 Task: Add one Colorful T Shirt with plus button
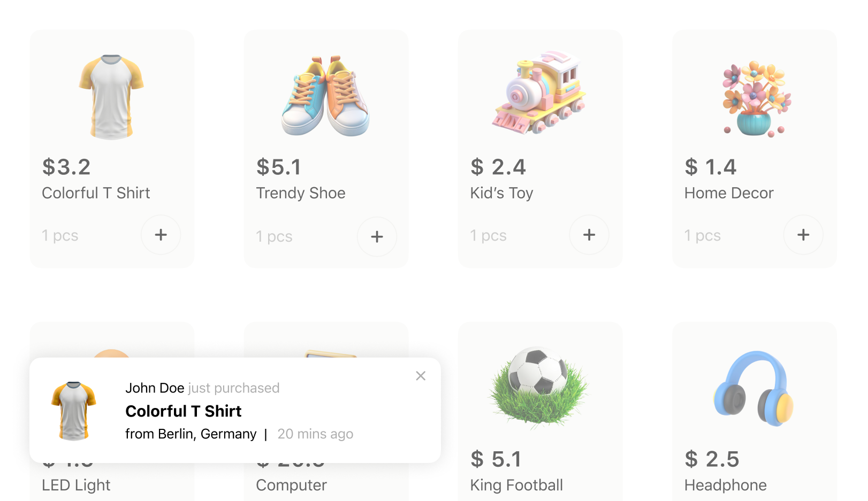point(161,235)
